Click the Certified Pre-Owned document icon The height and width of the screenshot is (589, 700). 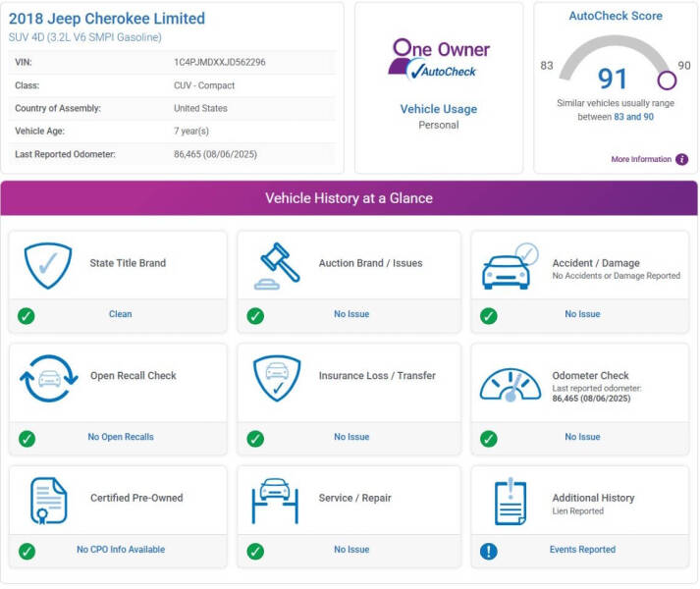(48, 501)
